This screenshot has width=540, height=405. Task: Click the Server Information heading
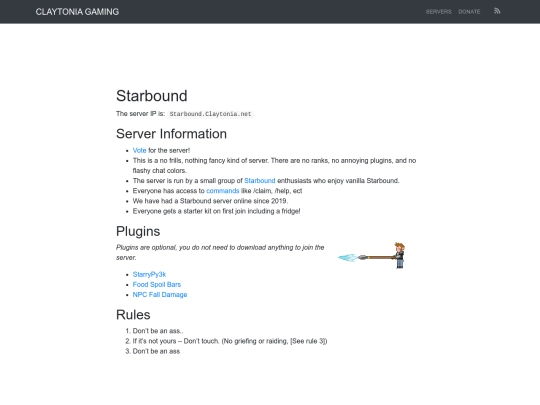coord(171,134)
